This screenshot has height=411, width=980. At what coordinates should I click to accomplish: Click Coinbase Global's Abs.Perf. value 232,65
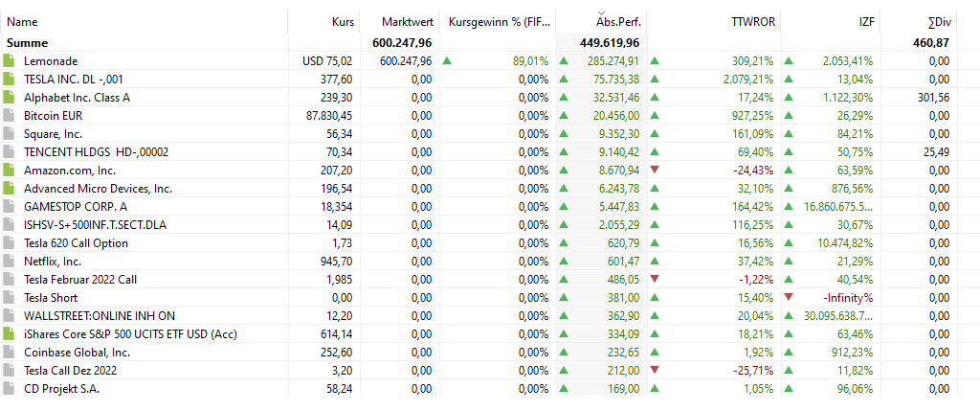[x=624, y=353]
